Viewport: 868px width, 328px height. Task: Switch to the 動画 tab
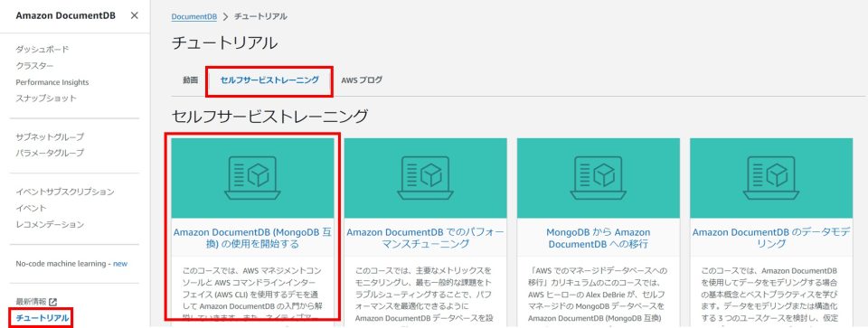[190, 80]
